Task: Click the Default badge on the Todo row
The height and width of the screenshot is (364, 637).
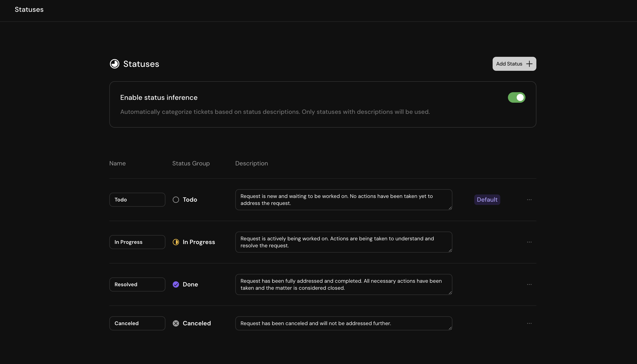Action: pos(487,199)
